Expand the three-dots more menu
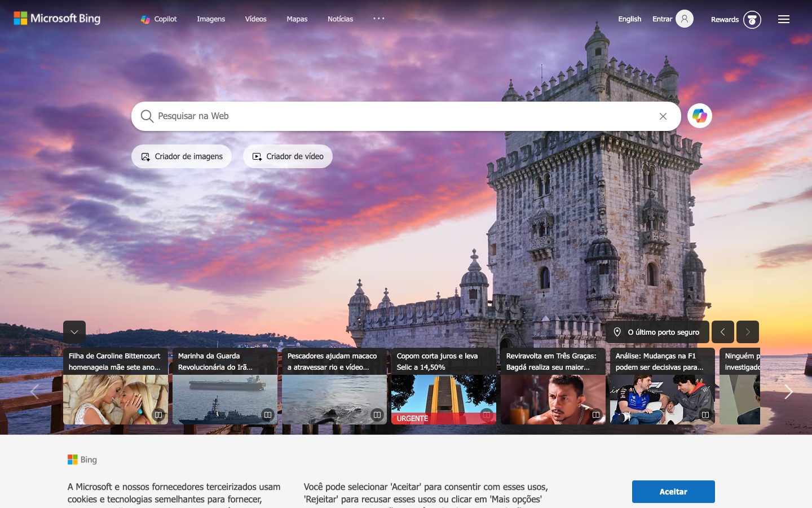This screenshot has height=508, width=812. 379,19
